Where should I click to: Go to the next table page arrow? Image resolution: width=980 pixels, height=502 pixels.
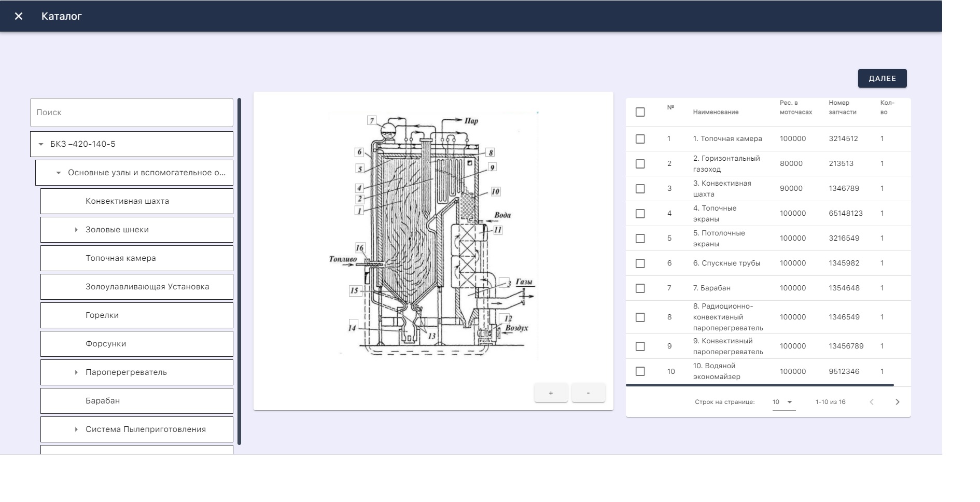click(898, 402)
